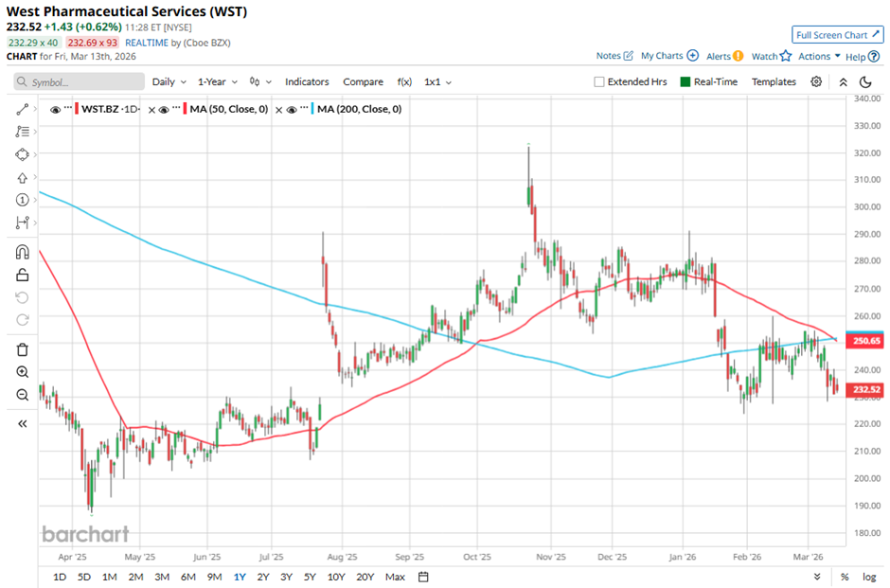Click the MA 50 red color swatch
Screen dimensions: 890x588
185,109
